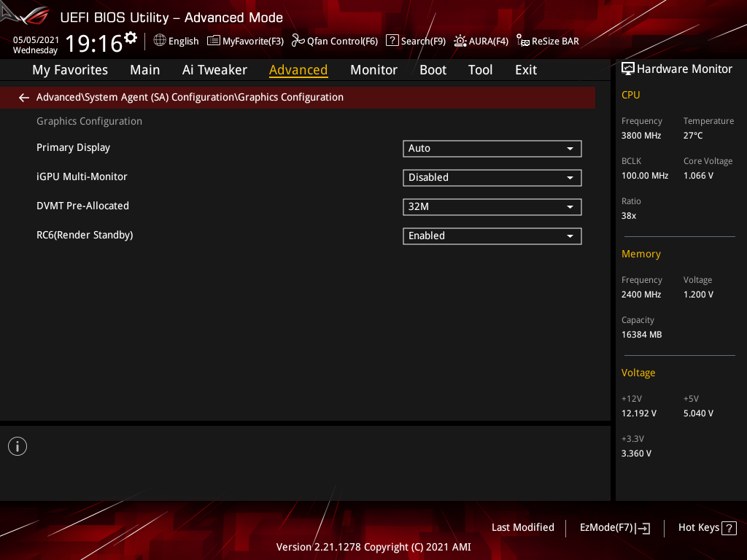This screenshot has height=560, width=747.
Task: Open the DVMT Pre-Allocated dropdown
Action: [x=492, y=206]
